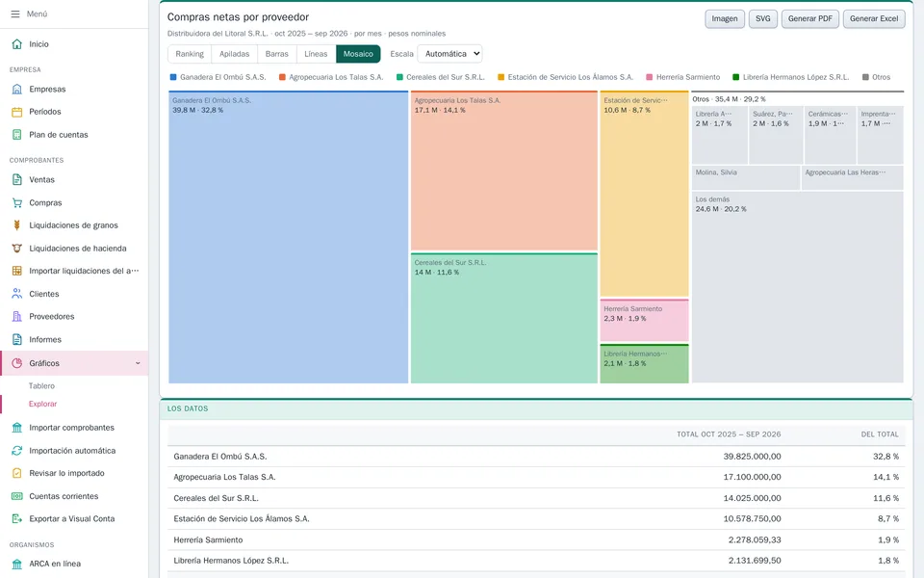Select the Los demás treemap tile
The width and height of the screenshot is (924, 578).
point(797,287)
